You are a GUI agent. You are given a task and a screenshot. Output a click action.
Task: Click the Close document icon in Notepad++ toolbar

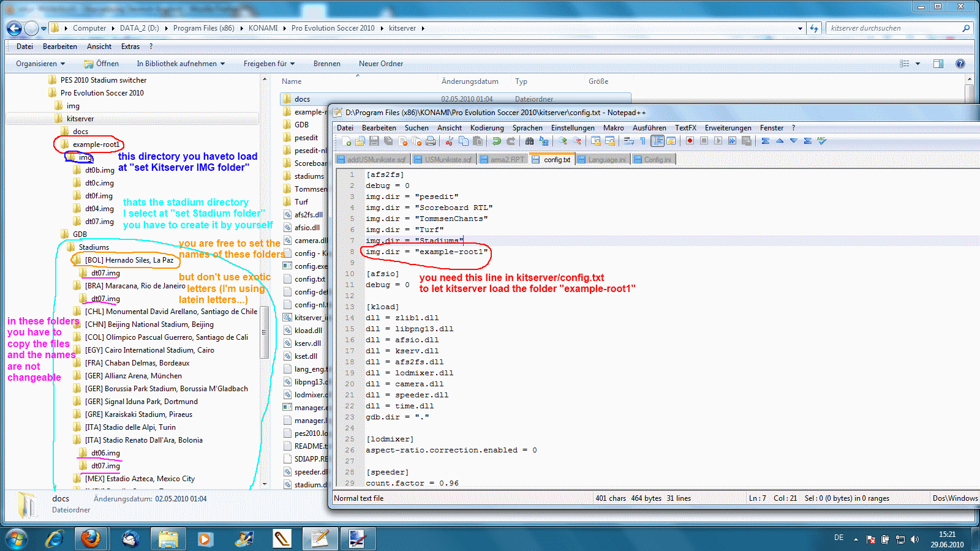[x=402, y=141]
